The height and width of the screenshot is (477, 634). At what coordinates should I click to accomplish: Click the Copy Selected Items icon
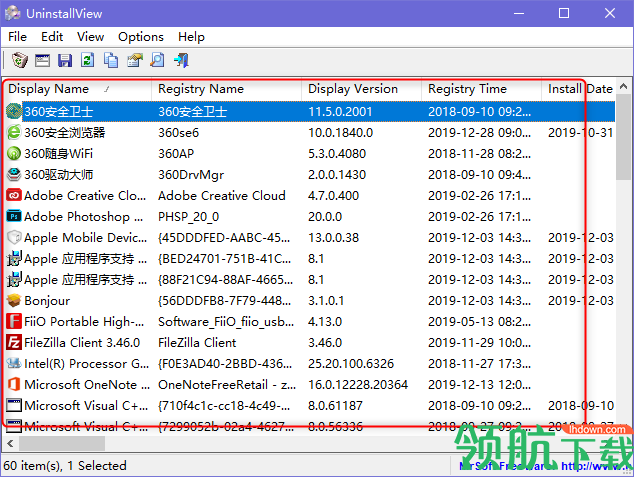pos(111,60)
